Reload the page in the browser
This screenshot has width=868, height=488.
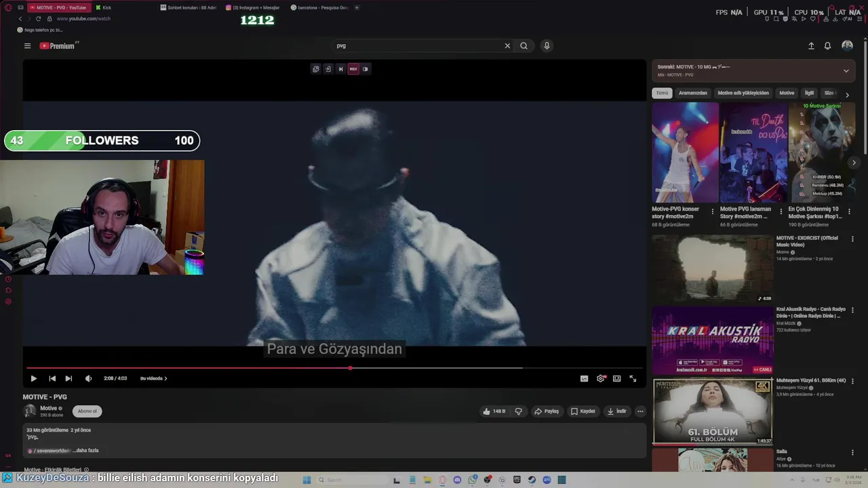point(38,19)
